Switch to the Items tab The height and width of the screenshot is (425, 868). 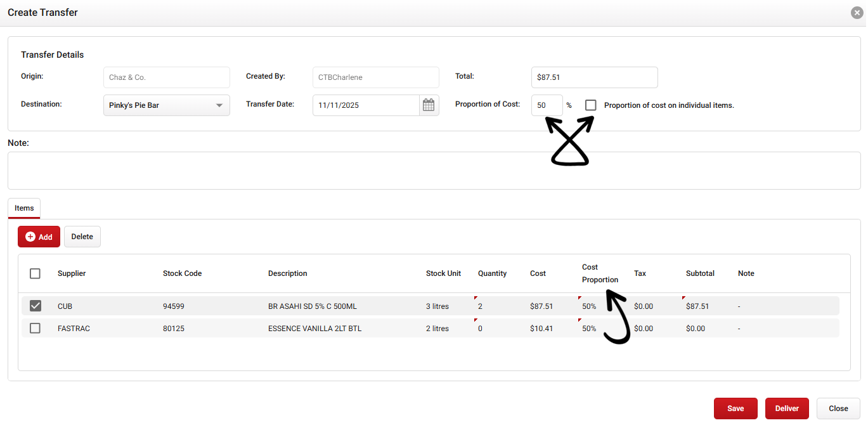tap(24, 208)
